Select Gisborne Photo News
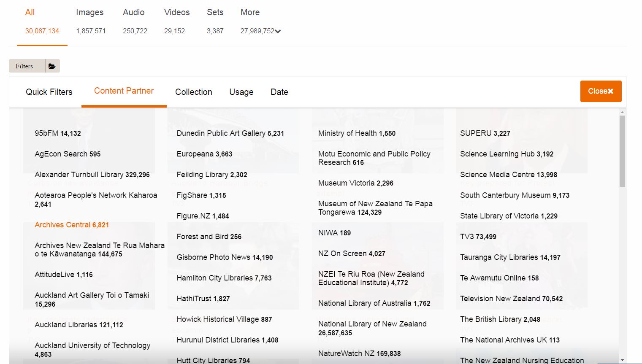Screen dimensions: 642x364 coord(225,257)
